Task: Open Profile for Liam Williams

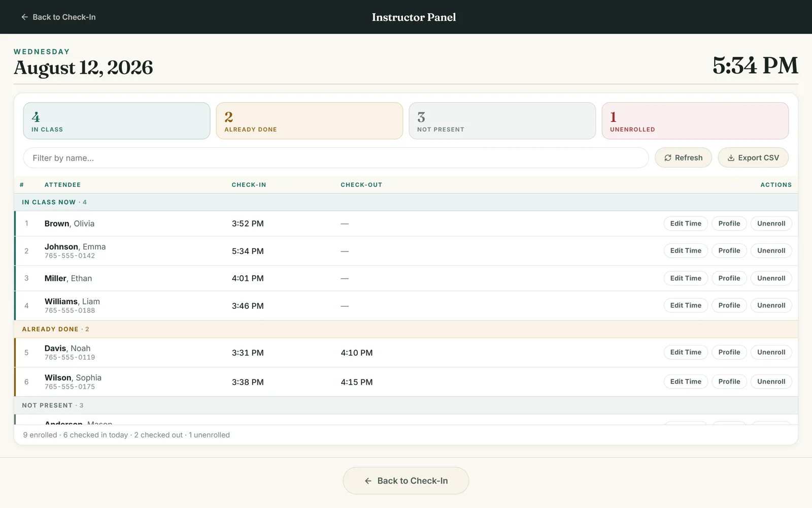Action: pos(729,306)
